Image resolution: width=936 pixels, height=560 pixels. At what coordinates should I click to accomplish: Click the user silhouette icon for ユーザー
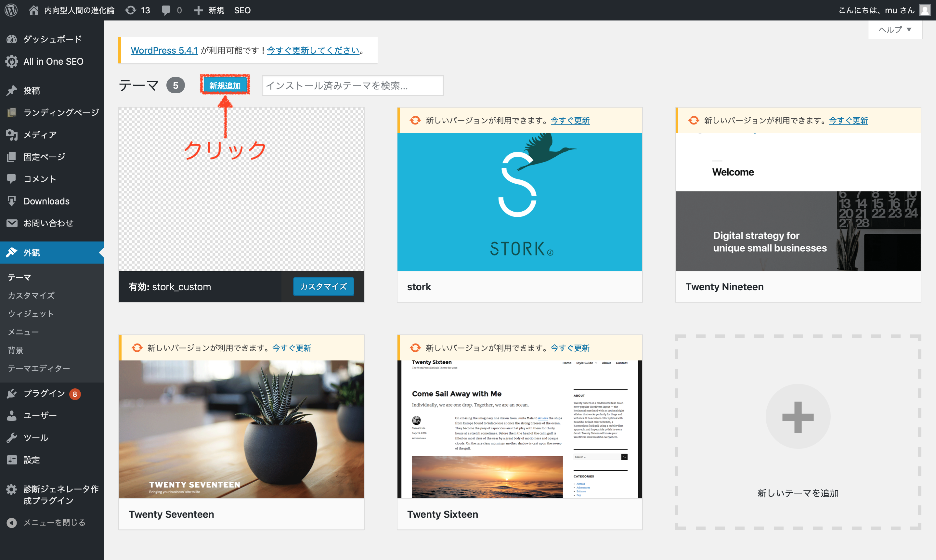(x=12, y=415)
